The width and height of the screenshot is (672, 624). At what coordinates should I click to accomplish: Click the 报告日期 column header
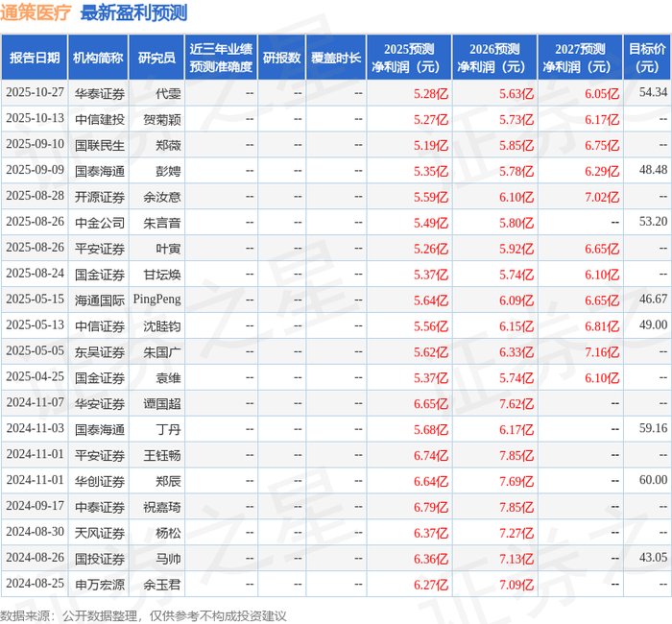coord(35,58)
